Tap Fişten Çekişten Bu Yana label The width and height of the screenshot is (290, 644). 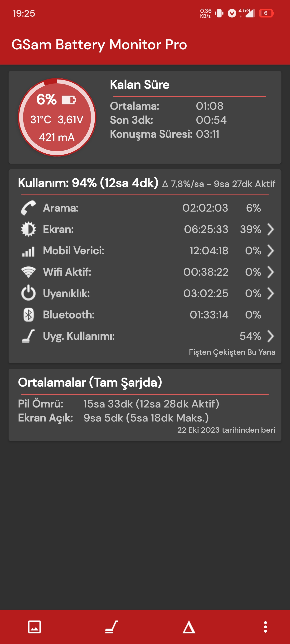tap(232, 352)
